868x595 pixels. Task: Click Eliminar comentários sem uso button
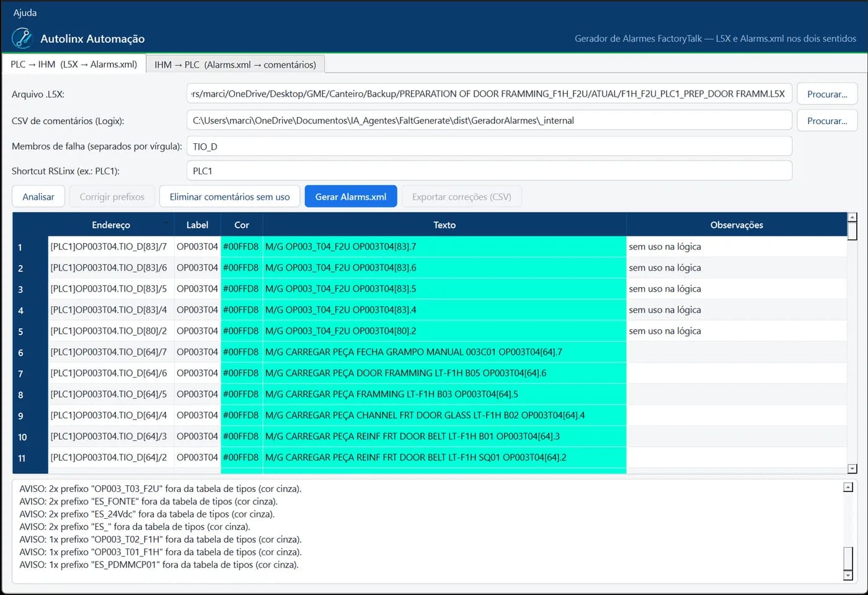pyautogui.click(x=229, y=197)
